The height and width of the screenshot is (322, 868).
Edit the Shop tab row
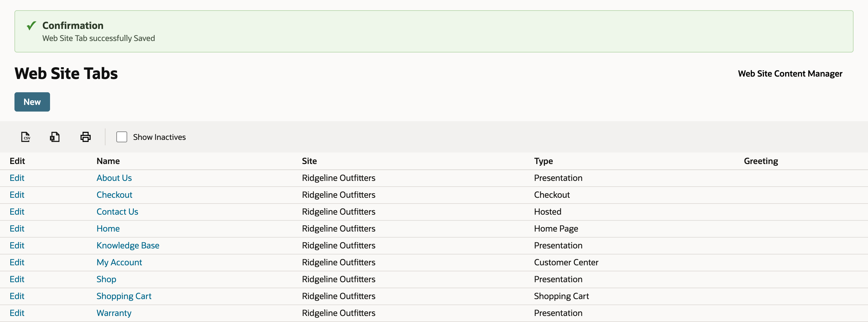point(17,279)
